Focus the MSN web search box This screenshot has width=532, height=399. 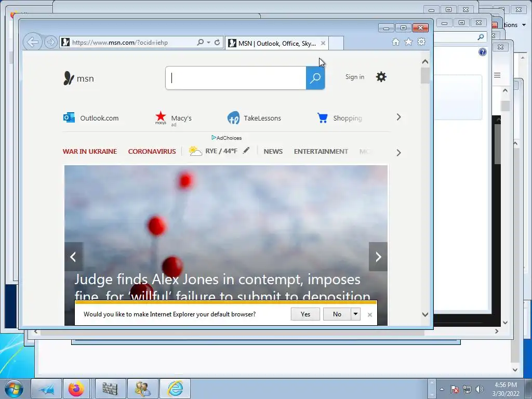pos(236,78)
